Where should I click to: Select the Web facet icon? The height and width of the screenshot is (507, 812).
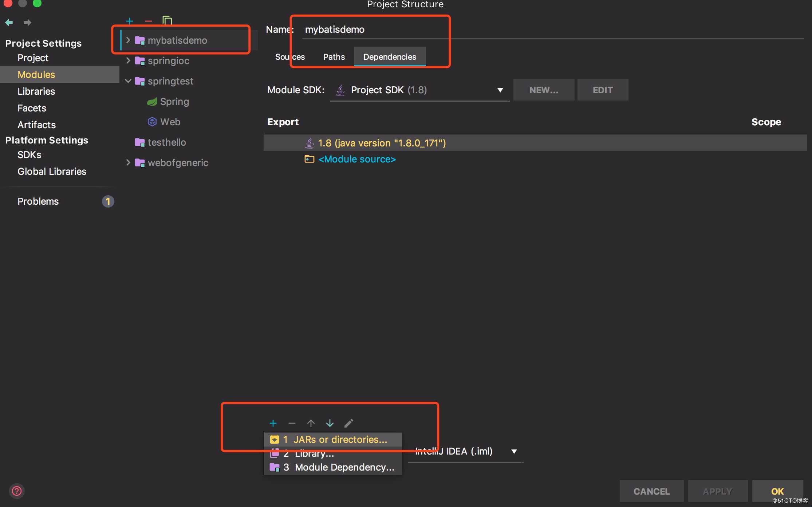click(x=152, y=122)
